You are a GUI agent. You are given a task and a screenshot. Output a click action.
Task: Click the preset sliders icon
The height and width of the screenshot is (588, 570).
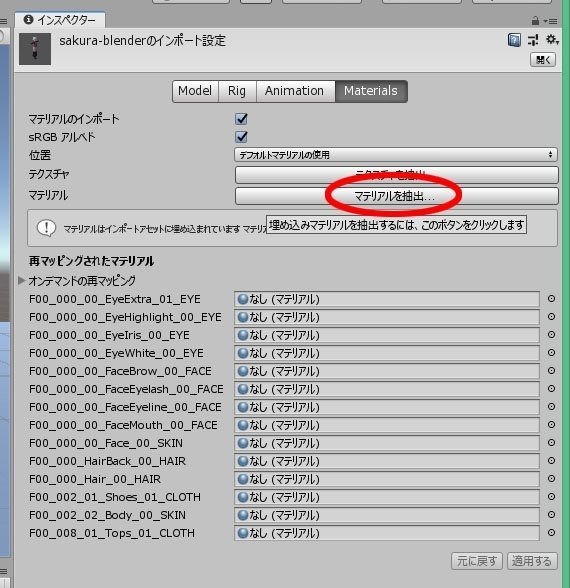click(x=533, y=40)
